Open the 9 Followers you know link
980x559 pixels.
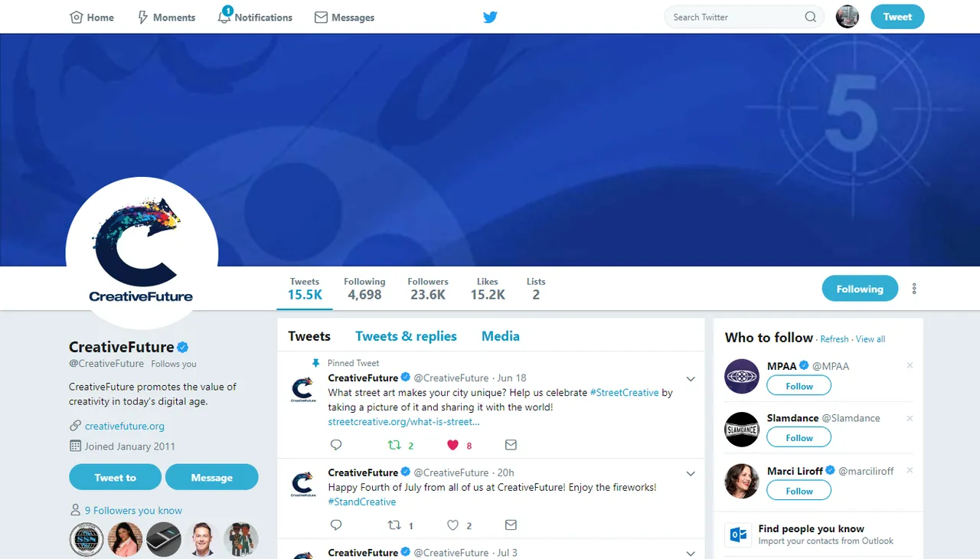pos(133,511)
